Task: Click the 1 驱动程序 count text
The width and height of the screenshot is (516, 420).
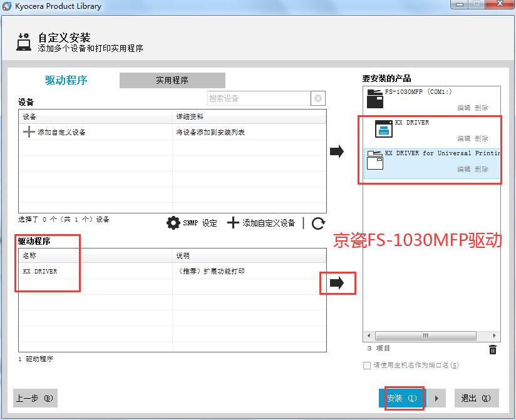Action: click(36, 359)
